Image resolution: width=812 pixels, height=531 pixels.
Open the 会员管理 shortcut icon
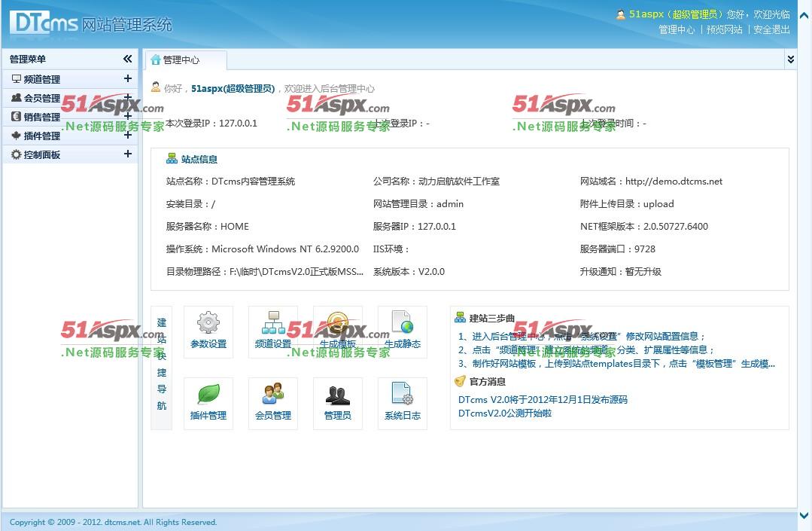coord(273,403)
